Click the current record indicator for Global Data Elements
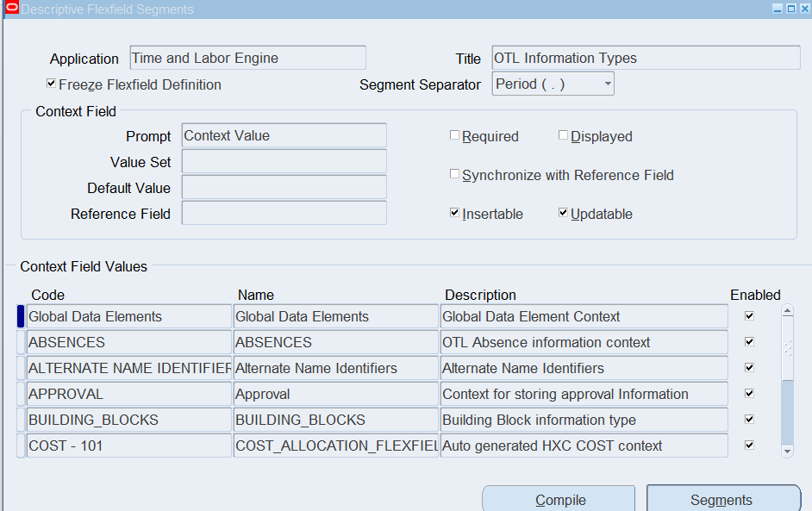This screenshot has height=511, width=812. (21, 316)
